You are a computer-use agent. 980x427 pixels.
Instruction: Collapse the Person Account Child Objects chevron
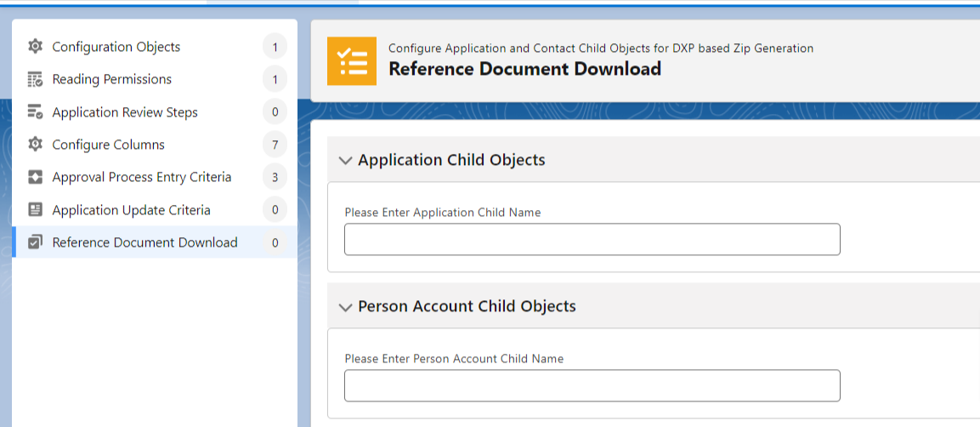(345, 307)
